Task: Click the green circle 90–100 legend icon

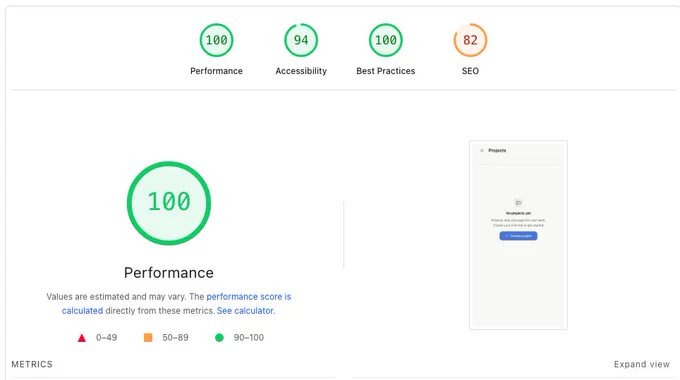Action: [219, 337]
